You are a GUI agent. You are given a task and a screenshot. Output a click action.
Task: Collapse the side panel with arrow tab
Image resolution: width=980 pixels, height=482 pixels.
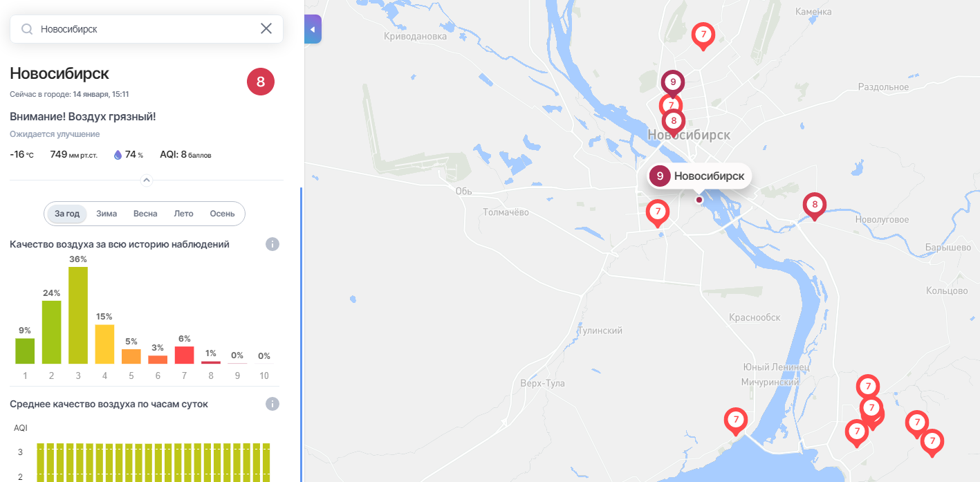(313, 29)
